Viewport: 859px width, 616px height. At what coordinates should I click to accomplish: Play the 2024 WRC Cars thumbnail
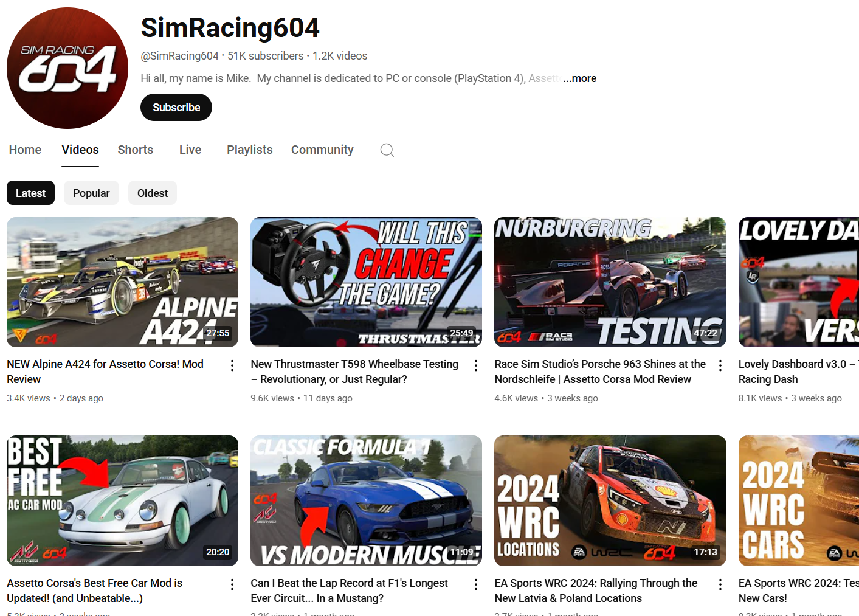(x=799, y=500)
